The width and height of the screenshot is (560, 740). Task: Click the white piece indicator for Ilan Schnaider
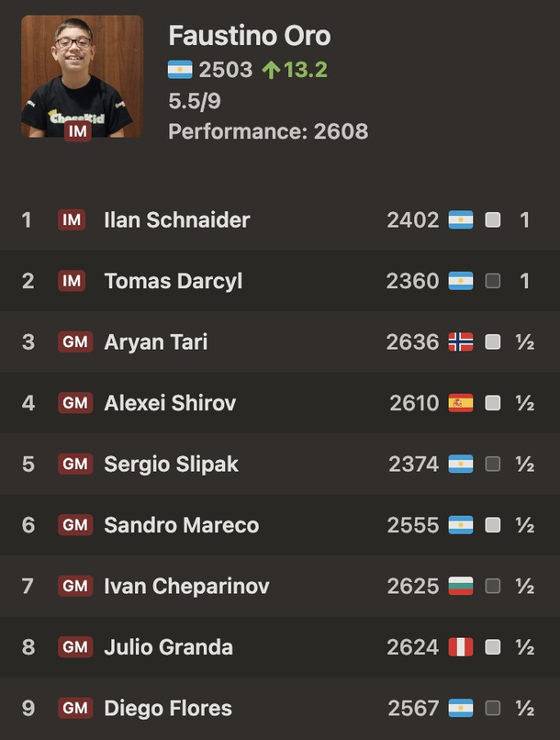coord(493,220)
